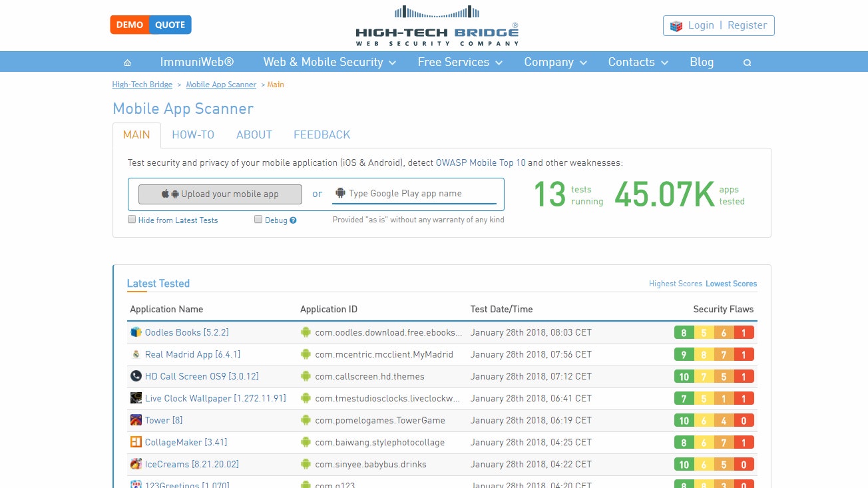The width and height of the screenshot is (868, 488).
Task: Enable the Hide from Latest Tests checkbox
Action: point(132,219)
